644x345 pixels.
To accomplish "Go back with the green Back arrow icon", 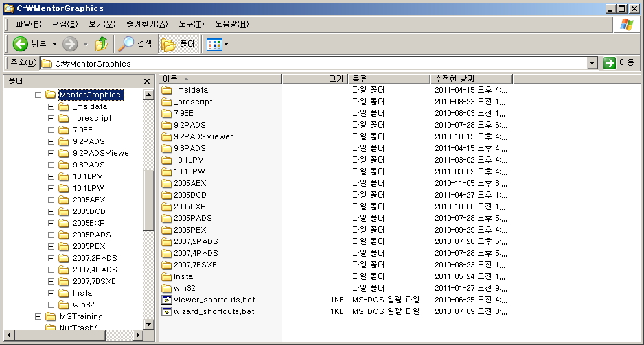I will tap(20, 44).
